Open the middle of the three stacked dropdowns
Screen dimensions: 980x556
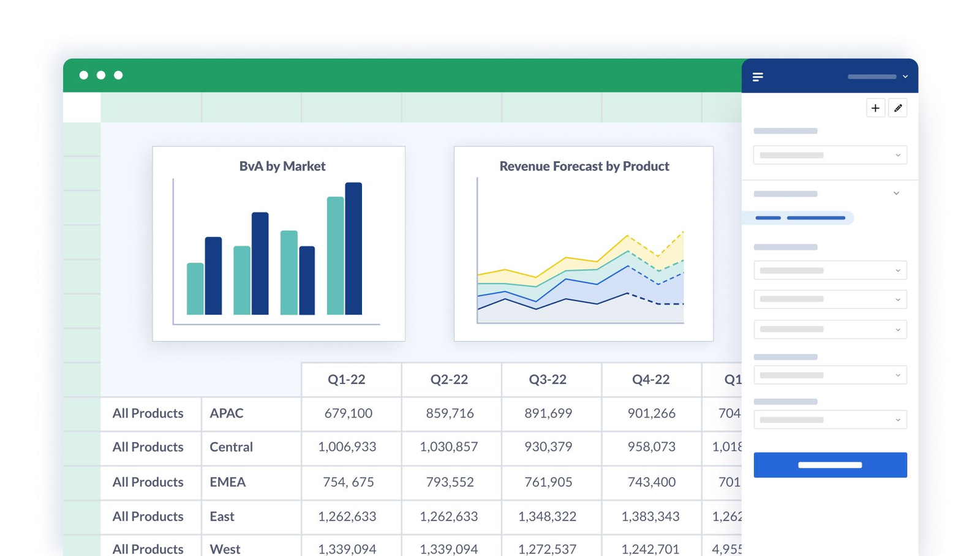point(830,299)
